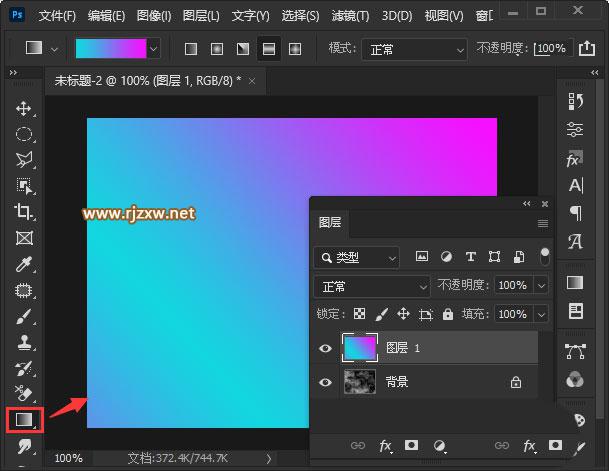Open 图像(I) menu
Image resolution: width=609 pixels, height=471 pixels.
point(154,16)
